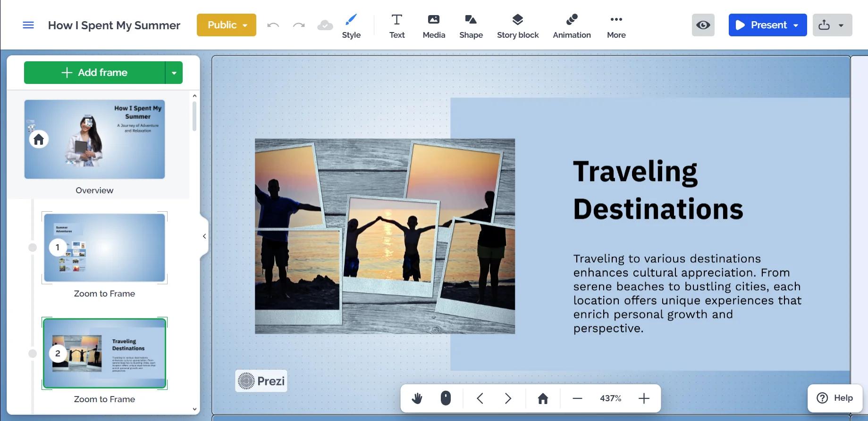Viewport: 868px width, 421px height.
Task: Open the Media insert menu
Action: pyautogui.click(x=434, y=26)
